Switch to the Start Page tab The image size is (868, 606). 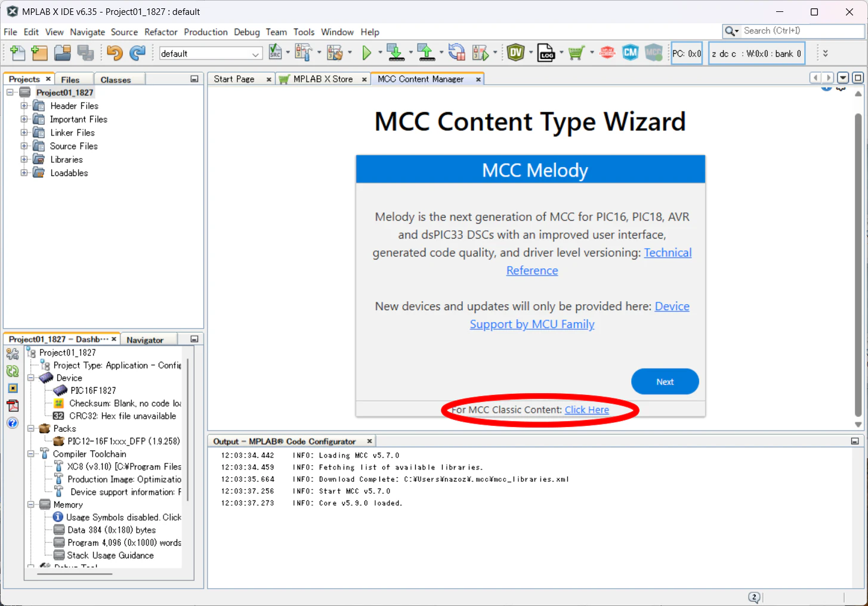click(x=234, y=79)
